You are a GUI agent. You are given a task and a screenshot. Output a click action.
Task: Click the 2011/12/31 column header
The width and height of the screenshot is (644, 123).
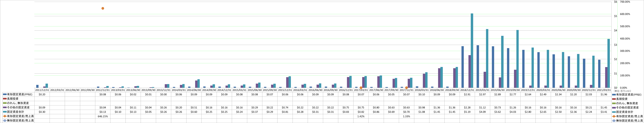[42, 90]
